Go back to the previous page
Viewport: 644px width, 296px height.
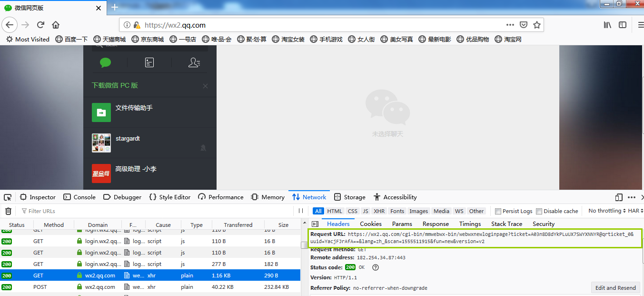point(10,25)
